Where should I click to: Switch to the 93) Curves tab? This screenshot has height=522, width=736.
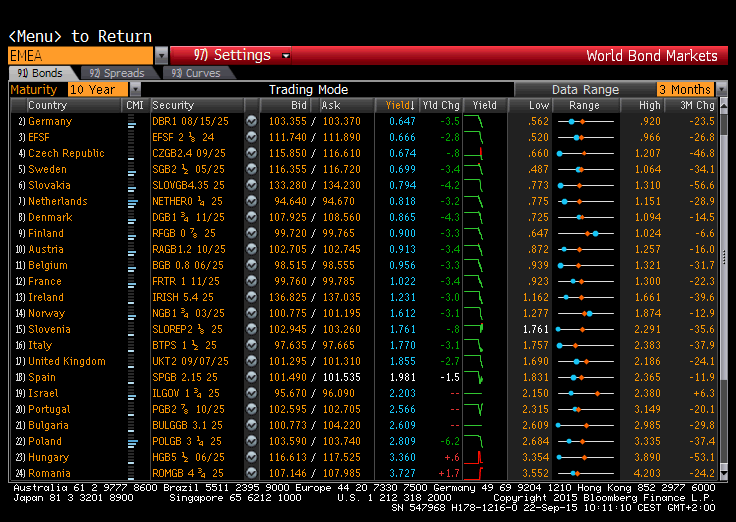[x=196, y=73]
